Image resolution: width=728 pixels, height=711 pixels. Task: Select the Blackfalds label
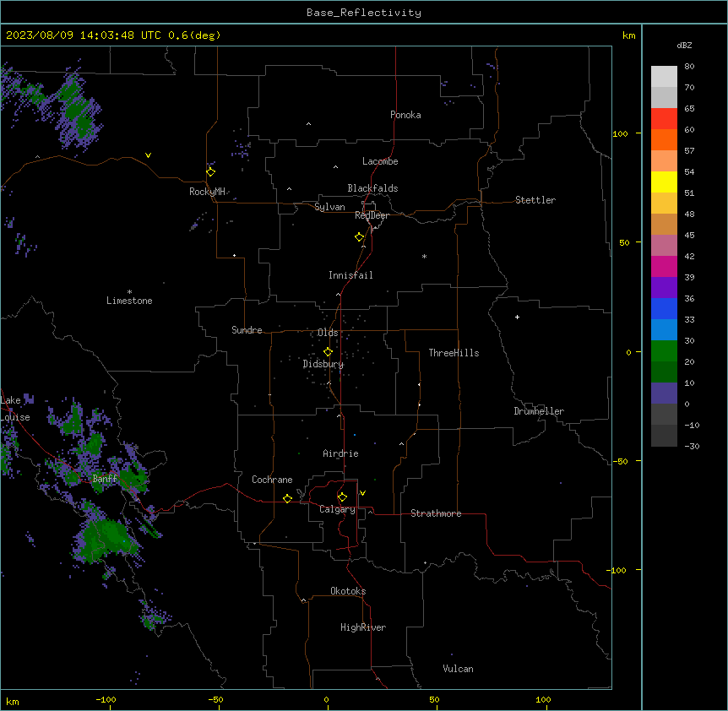372,188
